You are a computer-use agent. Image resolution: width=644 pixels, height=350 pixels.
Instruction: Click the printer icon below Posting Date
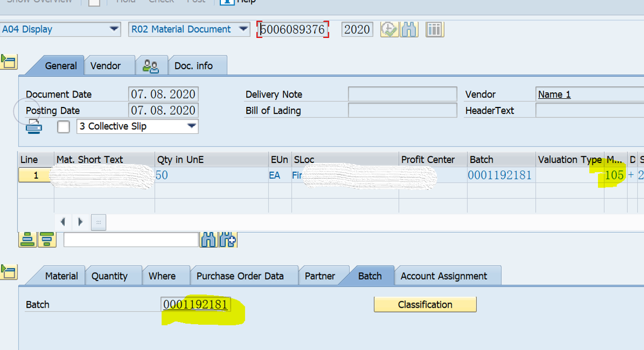click(33, 127)
